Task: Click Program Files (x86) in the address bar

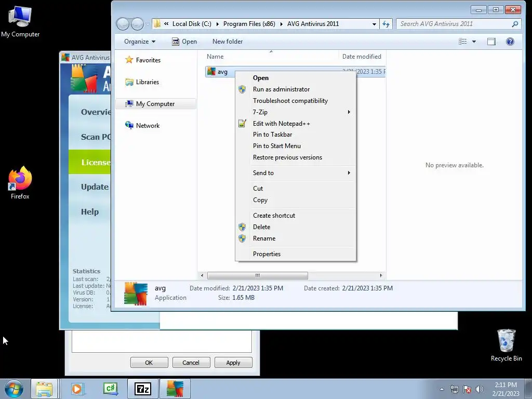Action: [x=249, y=24]
